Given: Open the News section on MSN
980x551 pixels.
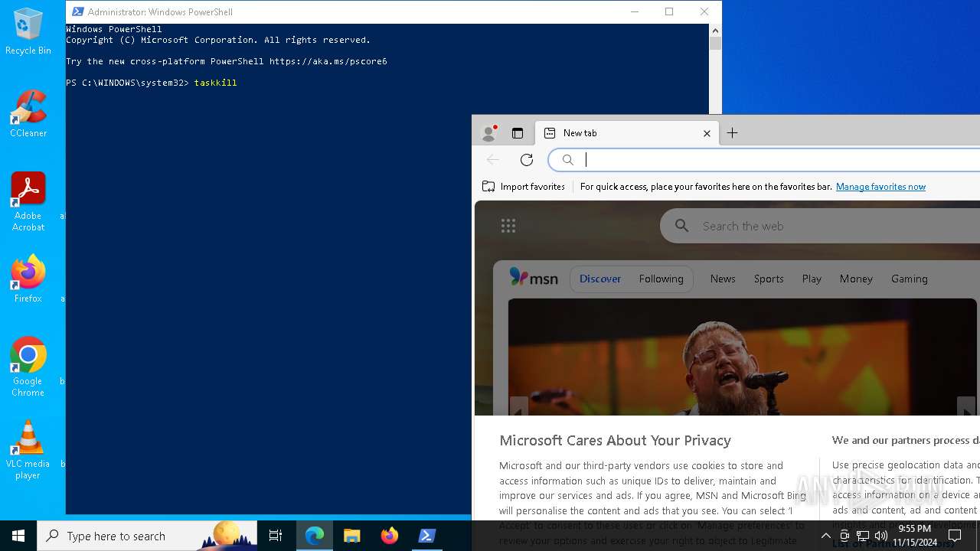Looking at the screenshot, I should point(723,279).
